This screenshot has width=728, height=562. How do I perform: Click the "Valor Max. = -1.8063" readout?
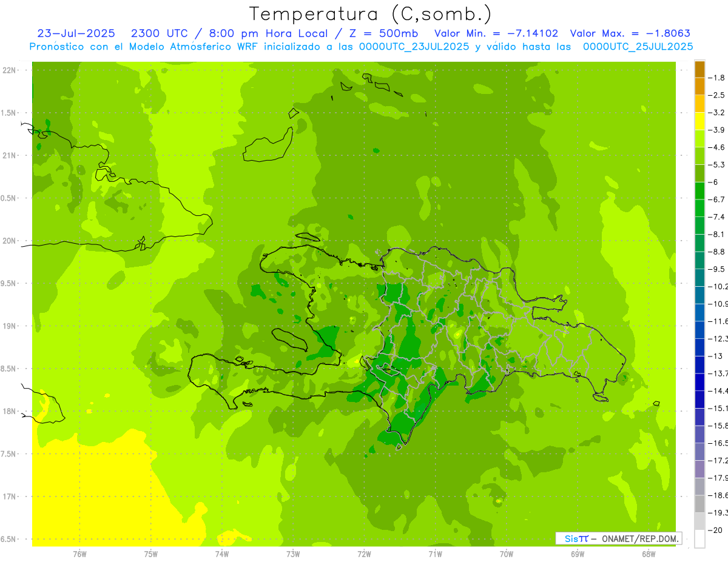coord(630,33)
